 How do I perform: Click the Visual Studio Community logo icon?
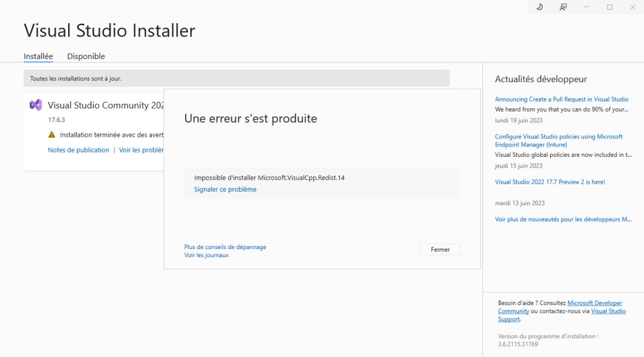[x=36, y=105]
